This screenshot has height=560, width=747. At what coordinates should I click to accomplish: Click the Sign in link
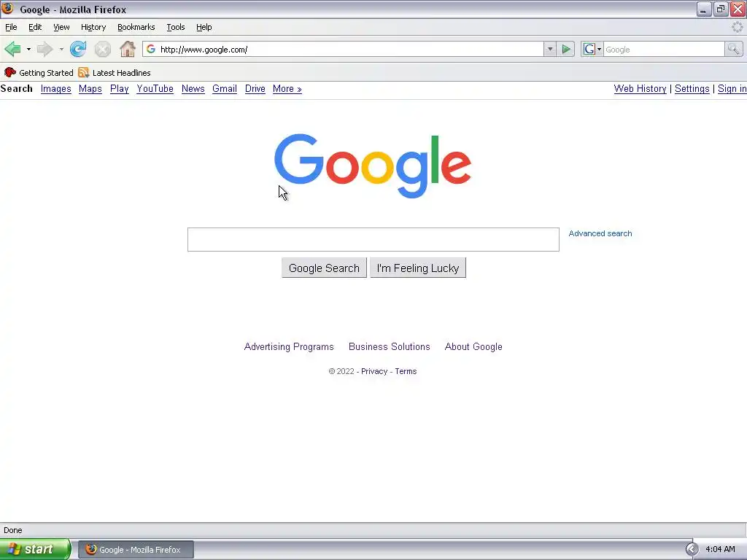click(732, 88)
